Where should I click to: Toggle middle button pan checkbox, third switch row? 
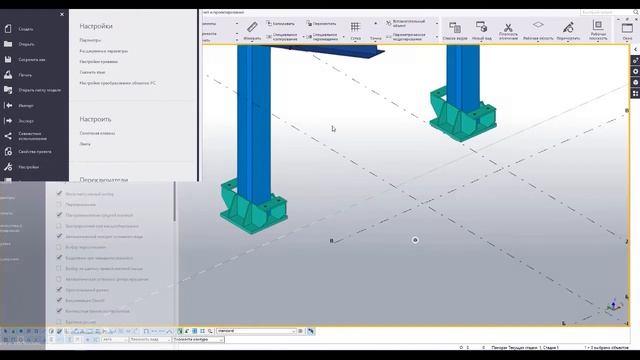(x=59, y=215)
